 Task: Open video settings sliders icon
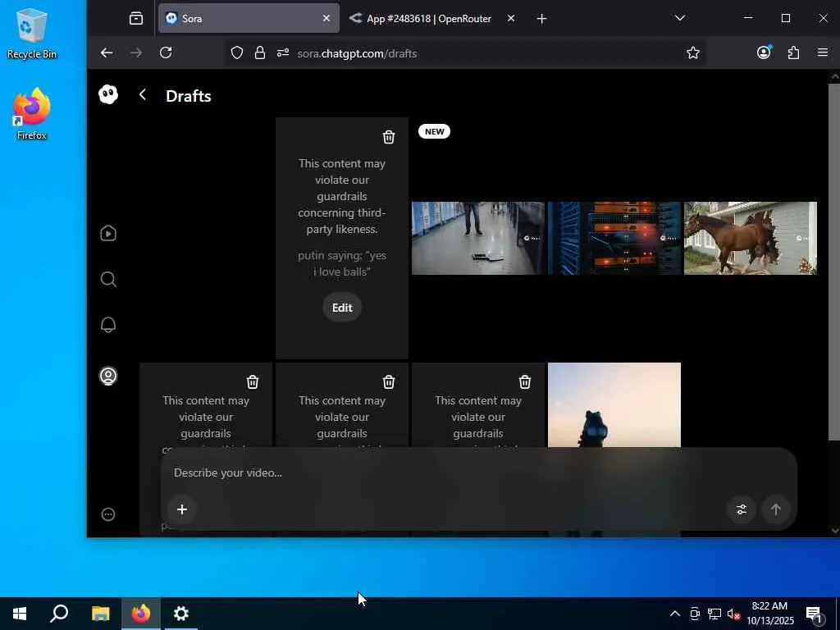tap(742, 509)
